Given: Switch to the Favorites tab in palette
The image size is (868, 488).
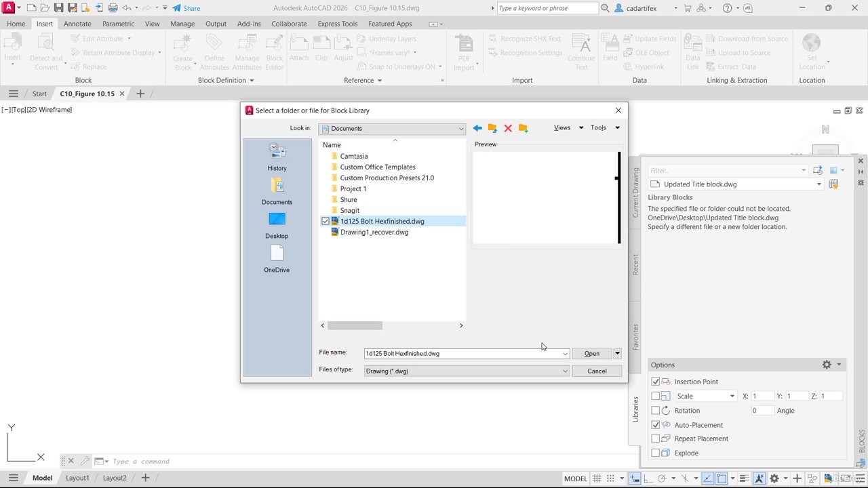Looking at the screenshot, I should click(x=635, y=336).
